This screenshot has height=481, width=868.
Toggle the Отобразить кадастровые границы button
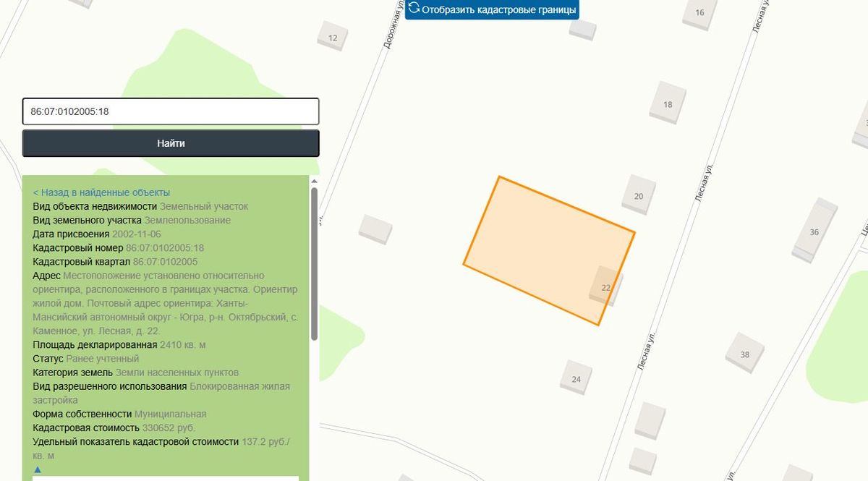492,9
